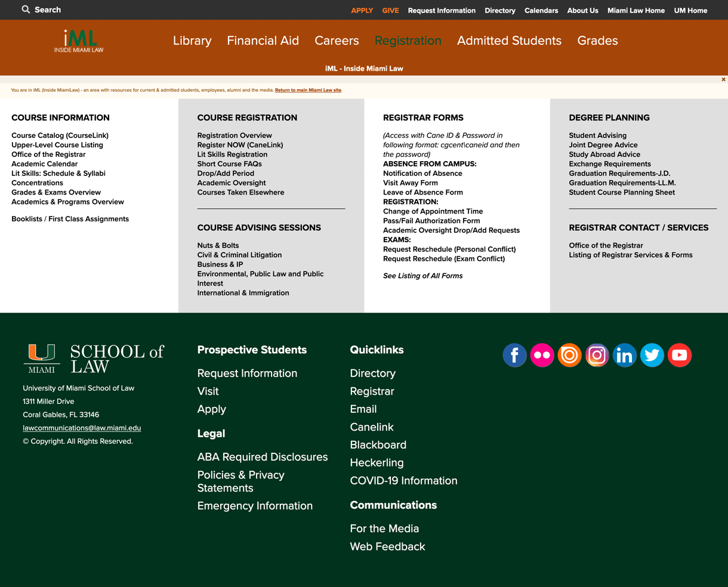728x587 pixels.
Task: Open the Academic Calendar link
Action: click(44, 164)
